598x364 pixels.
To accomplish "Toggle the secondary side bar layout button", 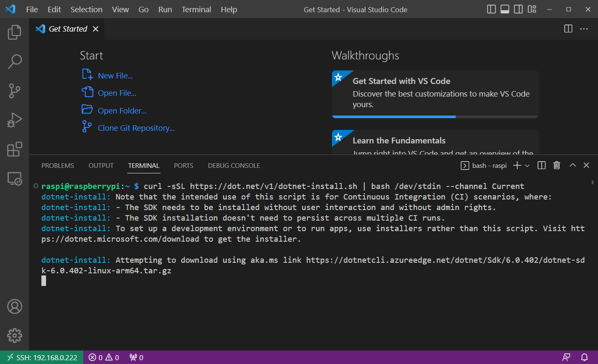I will click(518, 9).
